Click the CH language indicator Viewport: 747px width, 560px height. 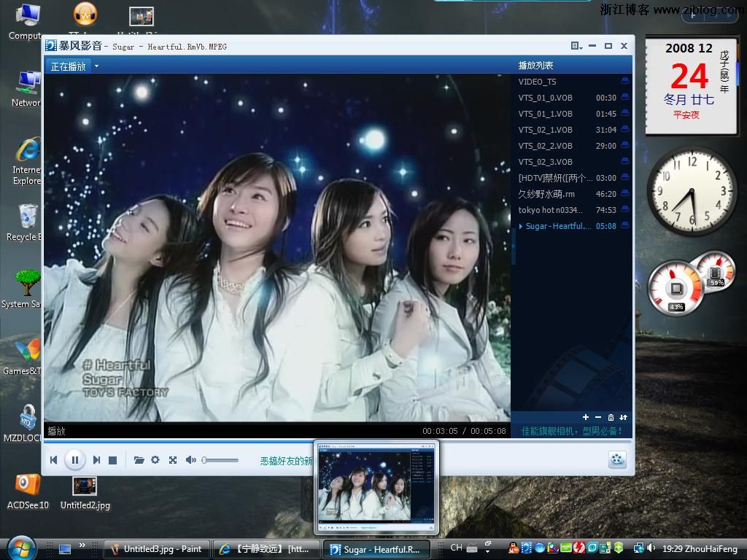(x=456, y=548)
